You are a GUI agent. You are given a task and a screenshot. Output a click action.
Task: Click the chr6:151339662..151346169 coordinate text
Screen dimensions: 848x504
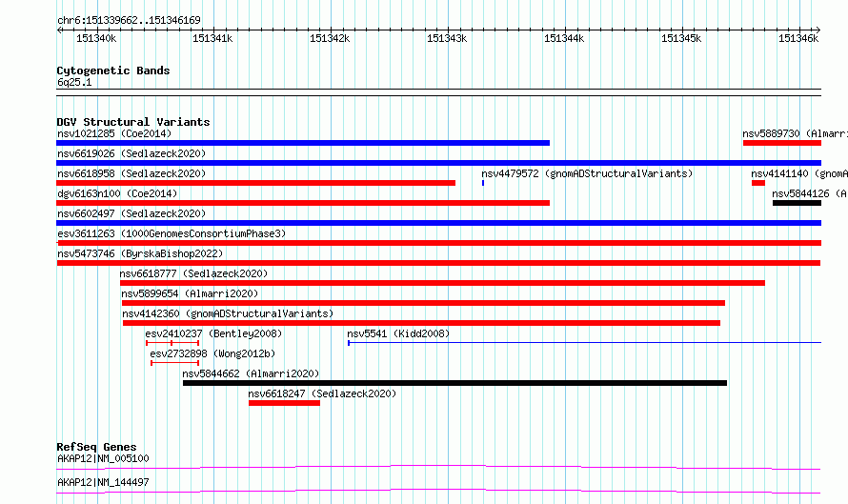click(x=129, y=21)
